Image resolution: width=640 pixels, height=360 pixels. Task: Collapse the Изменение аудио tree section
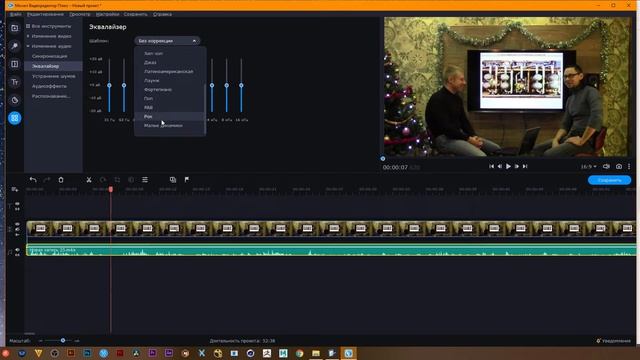tap(28, 46)
